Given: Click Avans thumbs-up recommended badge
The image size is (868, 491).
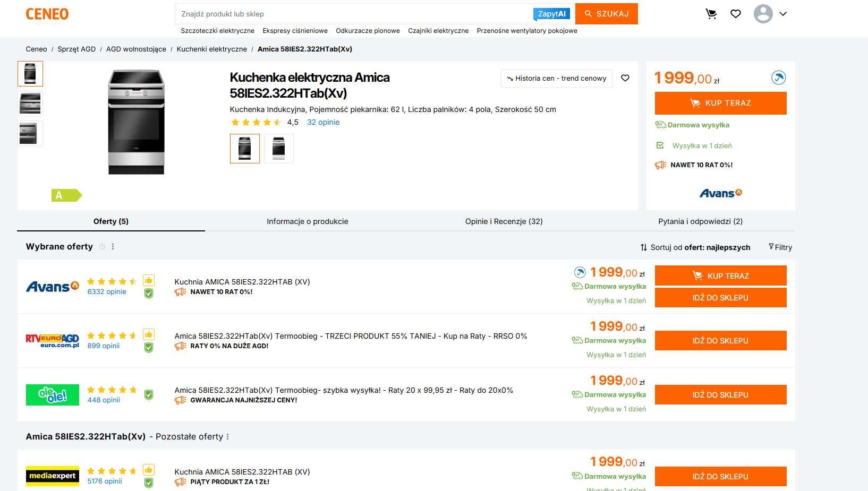Looking at the screenshot, I should [x=149, y=280].
